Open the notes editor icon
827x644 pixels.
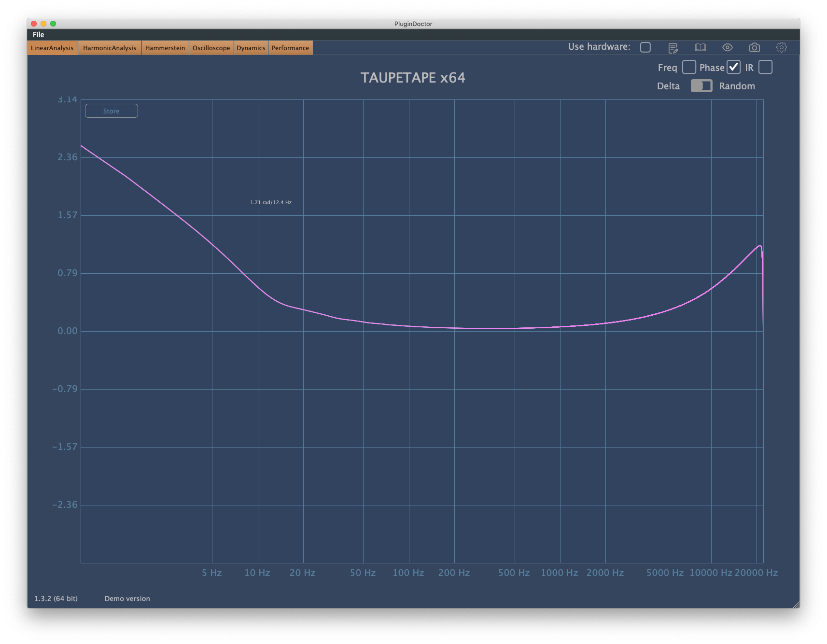click(x=673, y=47)
